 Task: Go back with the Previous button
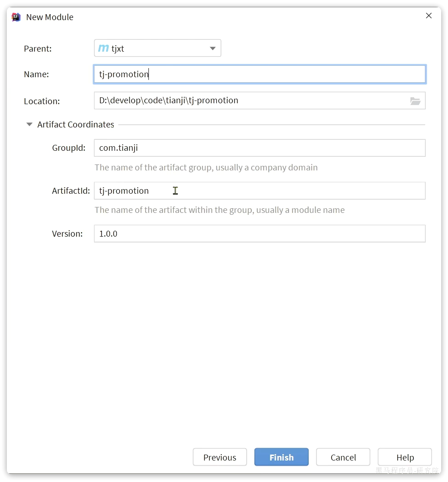coord(220,457)
